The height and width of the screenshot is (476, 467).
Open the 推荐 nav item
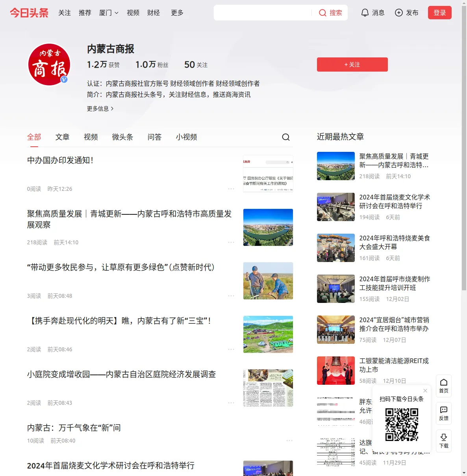85,13
